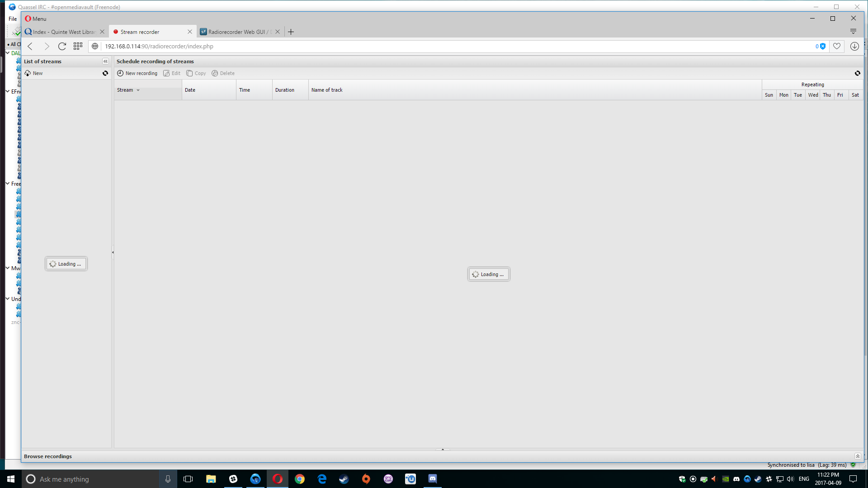
Task: Sort by the Time column header
Action: (254, 90)
